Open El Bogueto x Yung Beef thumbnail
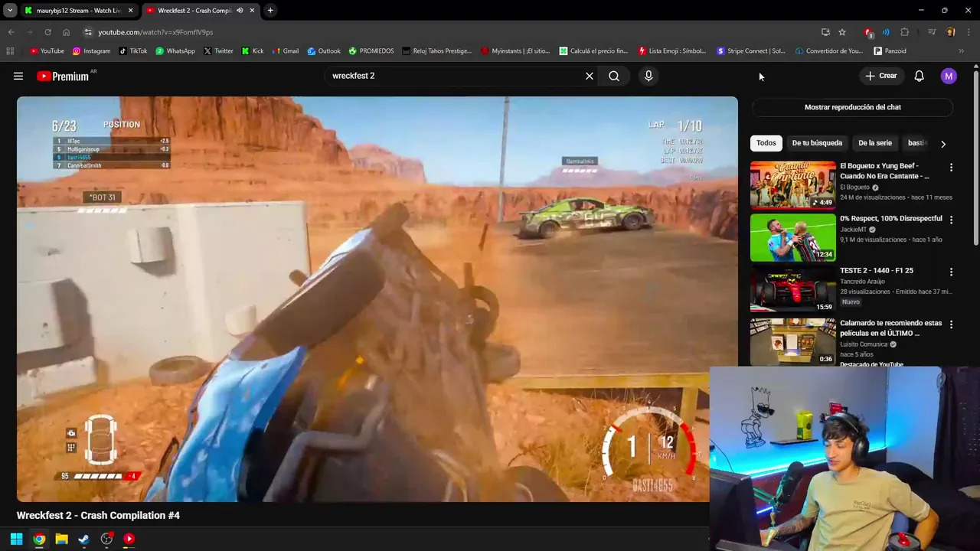The height and width of the screenshot is (551, 980). (792, 184)
